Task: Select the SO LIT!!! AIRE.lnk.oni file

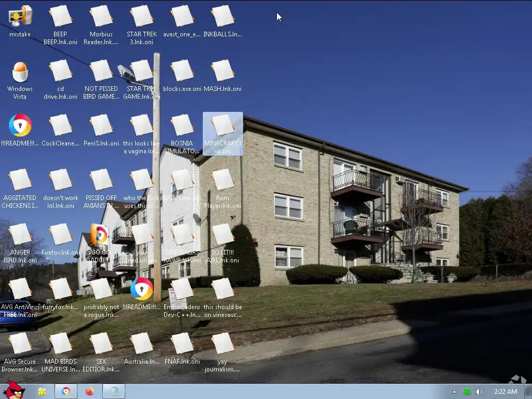Action: pos(222,244)
